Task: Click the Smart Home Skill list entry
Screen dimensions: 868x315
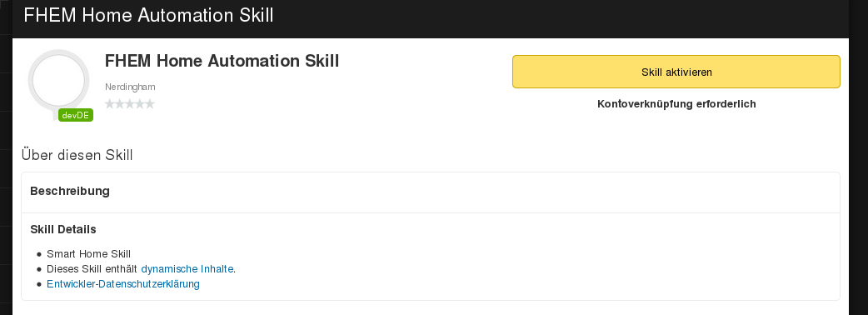Action: [88, 254]
